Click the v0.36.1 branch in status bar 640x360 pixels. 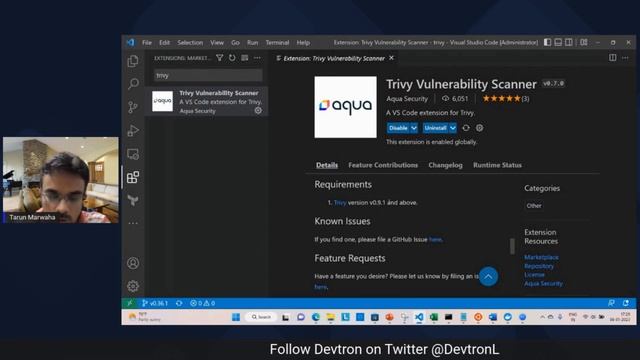coord(155,303)
